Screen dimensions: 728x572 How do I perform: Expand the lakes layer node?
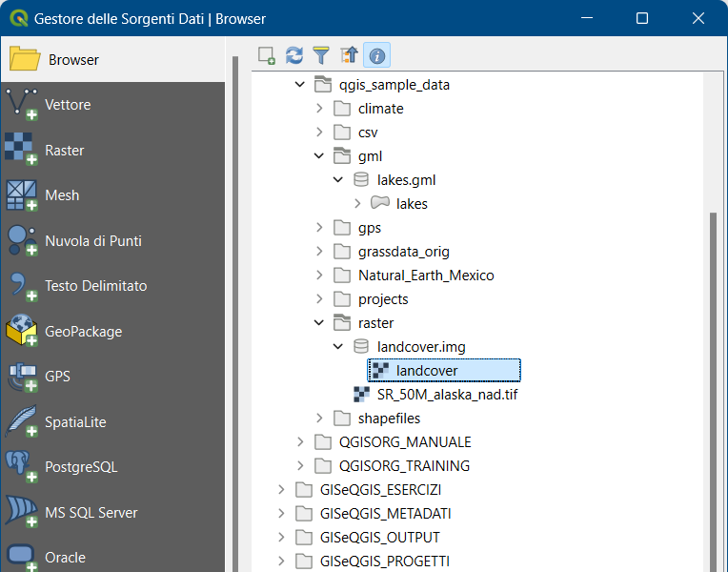pos(357,203)
